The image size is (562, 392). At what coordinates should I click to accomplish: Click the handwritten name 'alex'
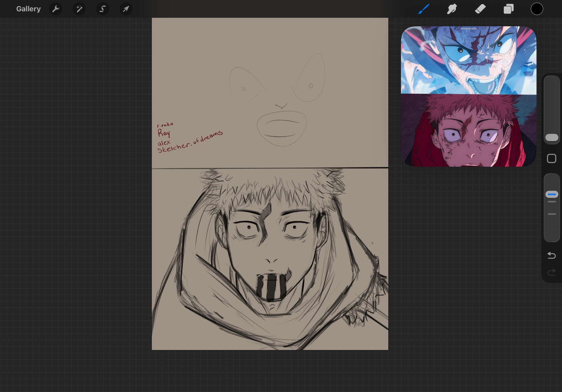tap(164, 143)
